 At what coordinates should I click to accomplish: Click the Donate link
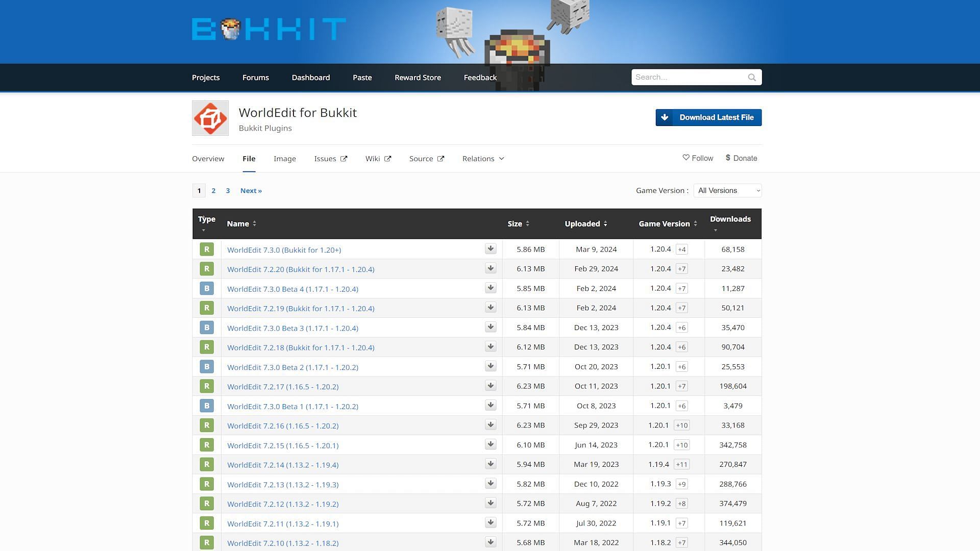click(741, 158)
